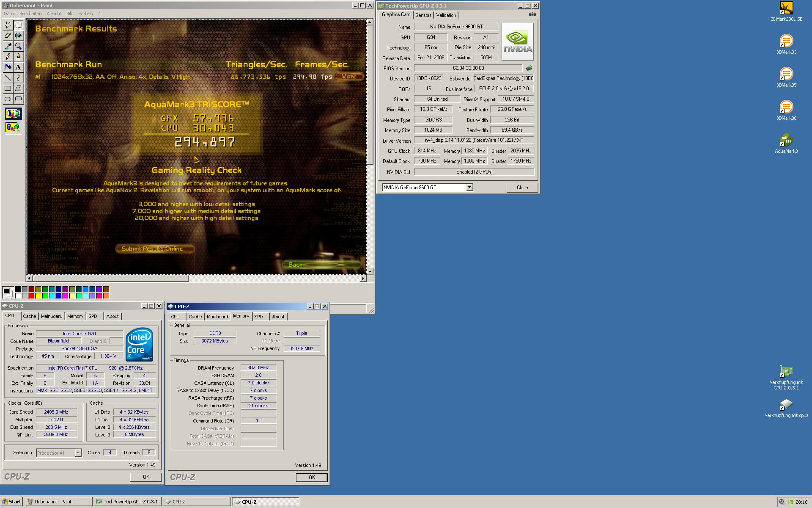Viewport: 812px width, 508px height.
Task: Click the Windows Start button
Action: (11, 502)
